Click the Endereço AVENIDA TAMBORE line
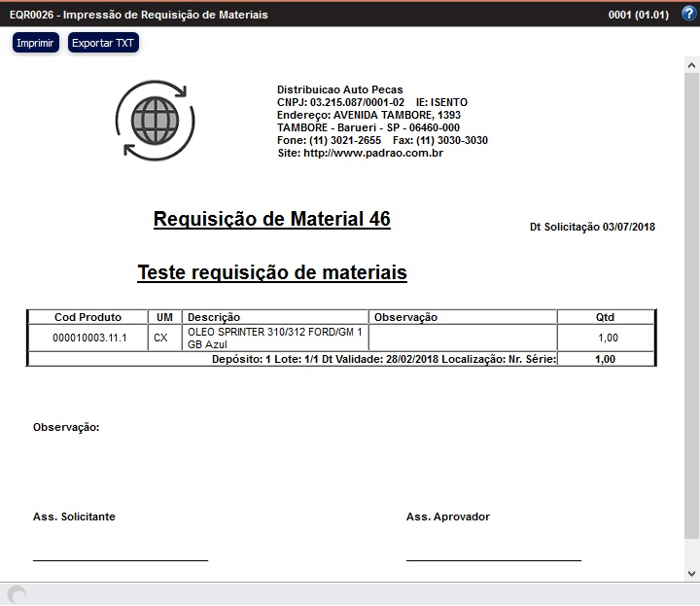 point(368,115)
